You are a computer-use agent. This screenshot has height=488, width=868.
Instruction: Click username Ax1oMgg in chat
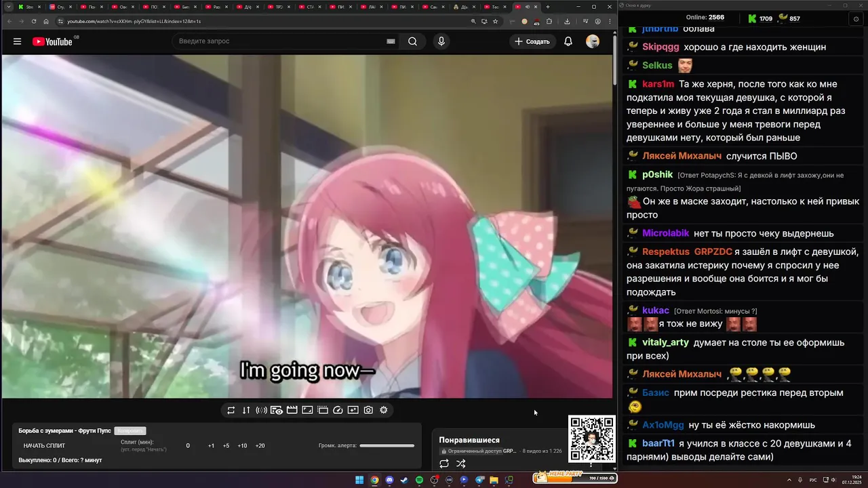point(663,425)
